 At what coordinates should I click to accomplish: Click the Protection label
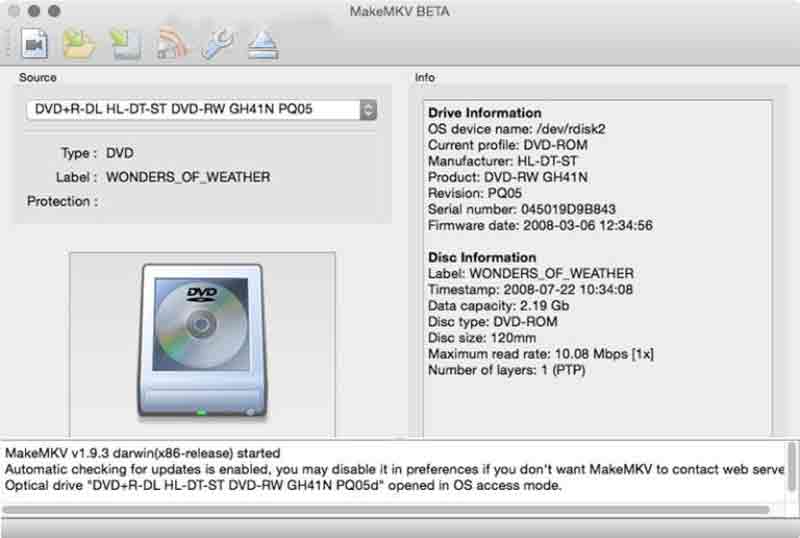coord(63,202)
